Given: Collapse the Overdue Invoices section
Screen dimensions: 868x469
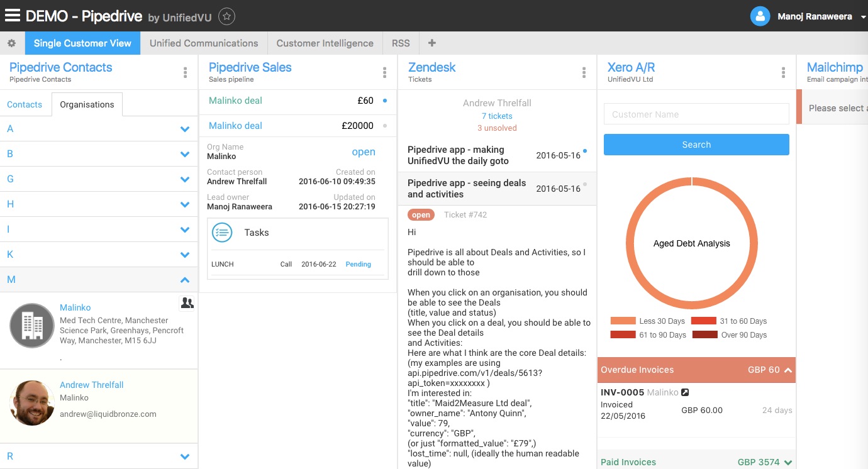Looking at the screenshot, I should [x=696, y=370].
